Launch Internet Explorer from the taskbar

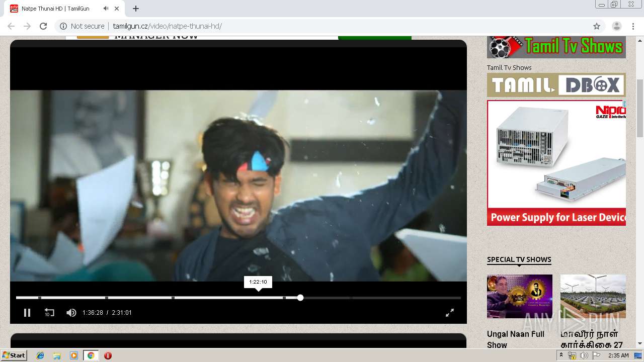coord(40,355)
